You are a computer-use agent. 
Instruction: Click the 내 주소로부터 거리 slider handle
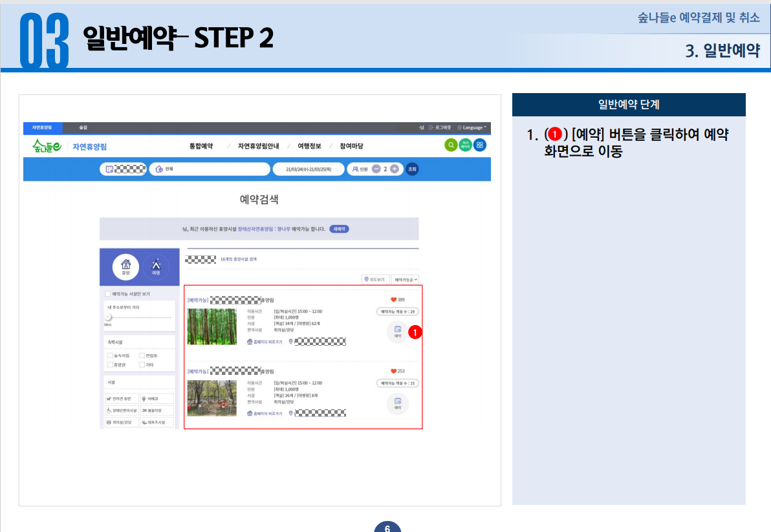click(108, 317)
